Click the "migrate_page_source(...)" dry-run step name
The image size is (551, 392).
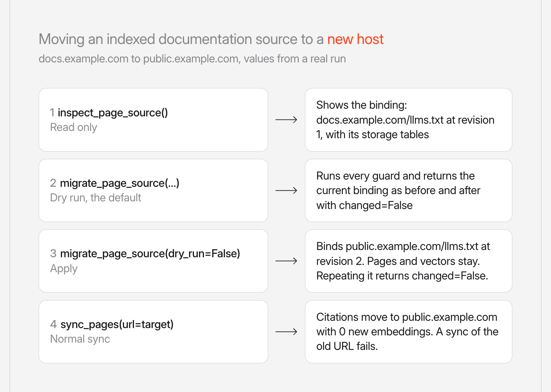click(x=120, y=183)
